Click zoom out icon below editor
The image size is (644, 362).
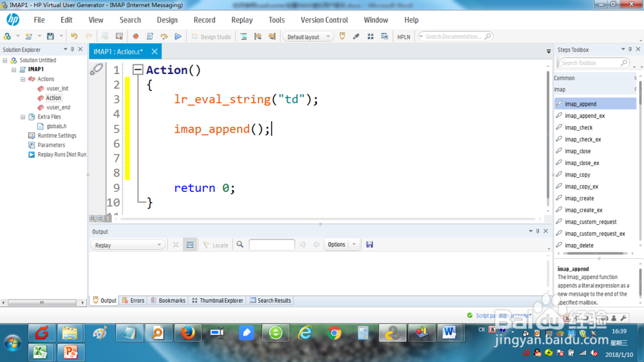[100, 218]
